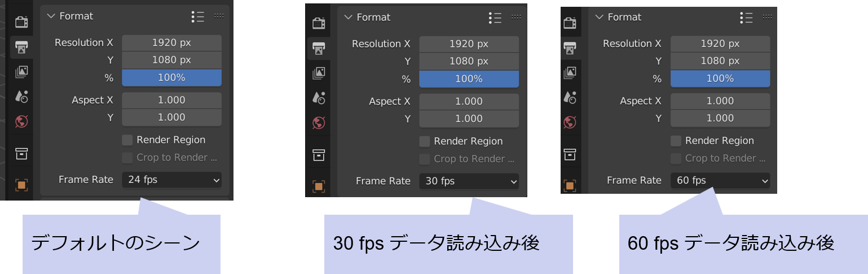Enable Render Region in the 24 fps panel
The height and width of the screenshot is (274, 868).
point(127,140)
